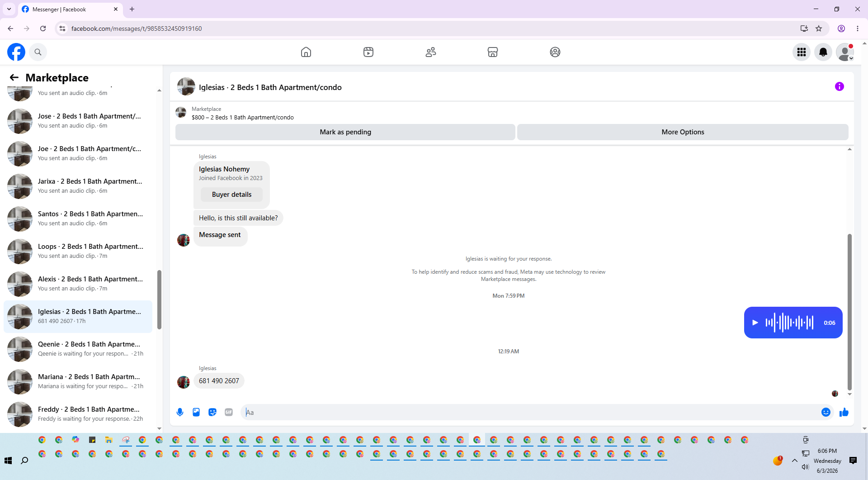Open the Loops conversation
Image resolution: width=868 pixels, height=480 pixels.
click(78, 251)
